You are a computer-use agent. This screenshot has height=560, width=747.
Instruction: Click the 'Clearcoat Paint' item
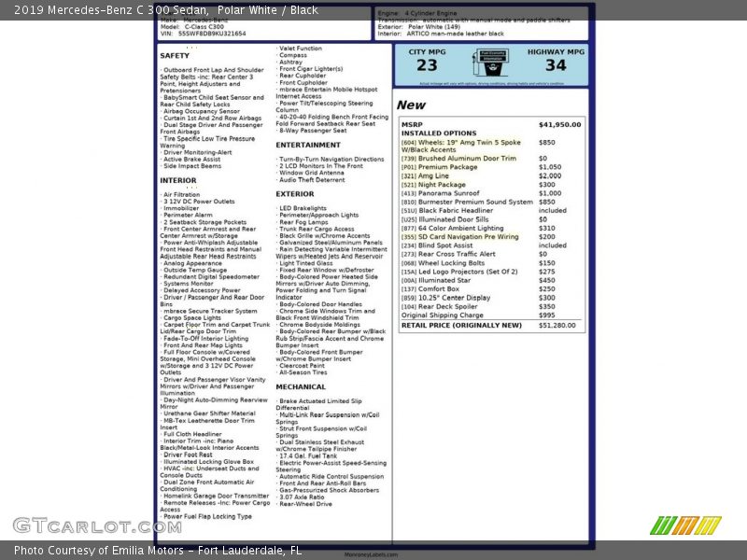pyautogui.click(x=302, y=366)
